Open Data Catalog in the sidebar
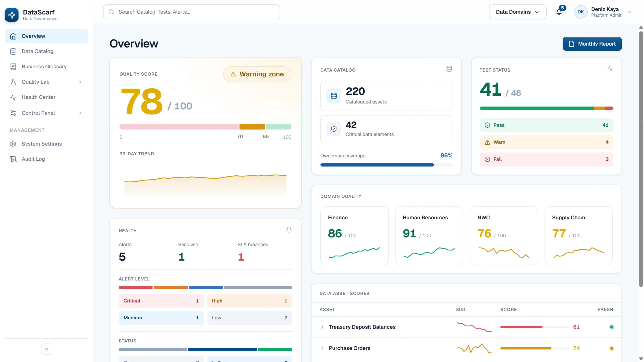The height and width of the screenshot is (362, 644). tap(46, 51)
